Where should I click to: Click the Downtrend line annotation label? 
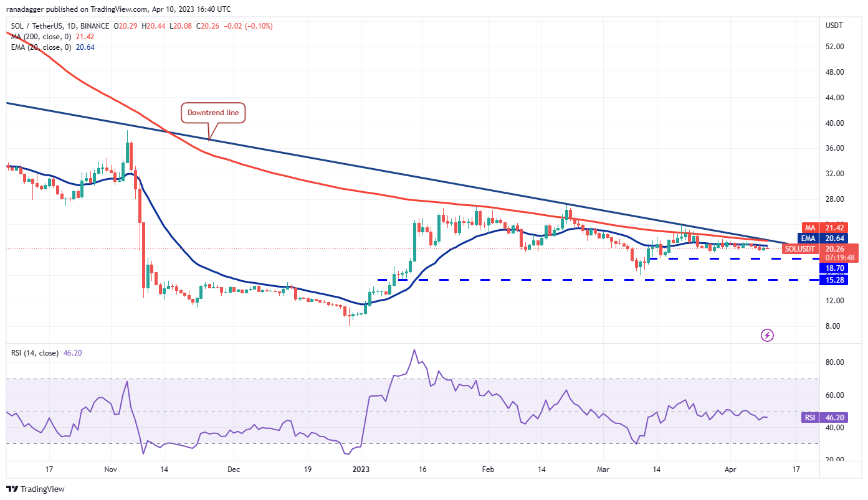[213, 113]
